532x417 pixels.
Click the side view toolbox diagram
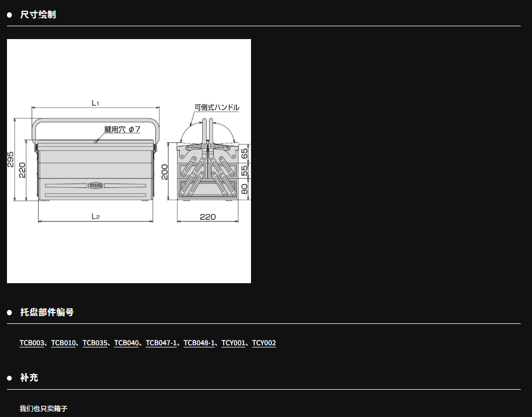click(208, 171)
